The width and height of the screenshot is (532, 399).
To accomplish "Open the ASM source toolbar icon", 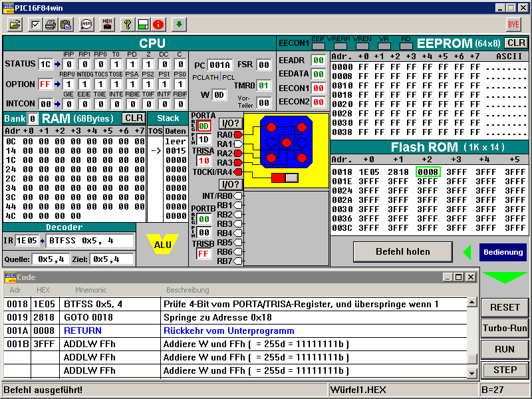I will [x=86, y=25].
